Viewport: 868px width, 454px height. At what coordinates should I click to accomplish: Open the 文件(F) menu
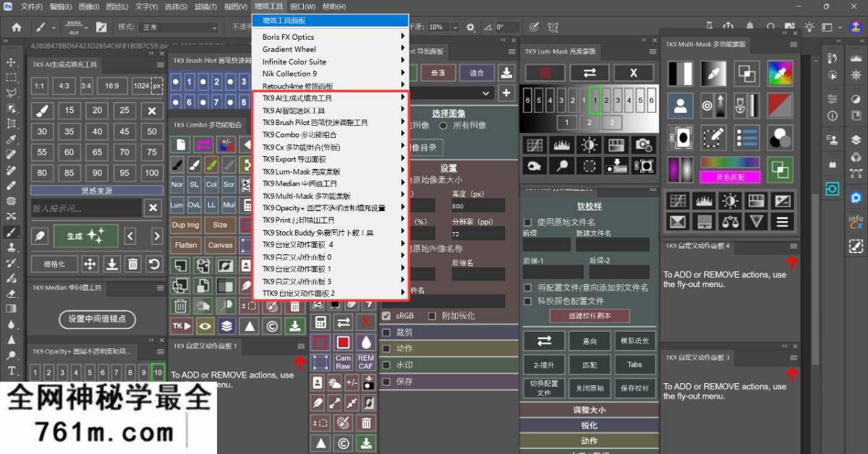[x=32, y=7]
